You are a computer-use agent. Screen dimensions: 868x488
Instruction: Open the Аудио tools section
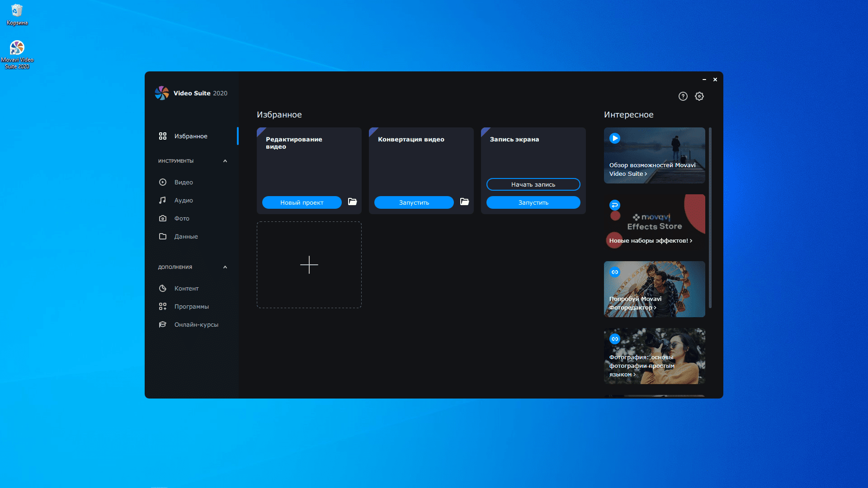[192, 200]
